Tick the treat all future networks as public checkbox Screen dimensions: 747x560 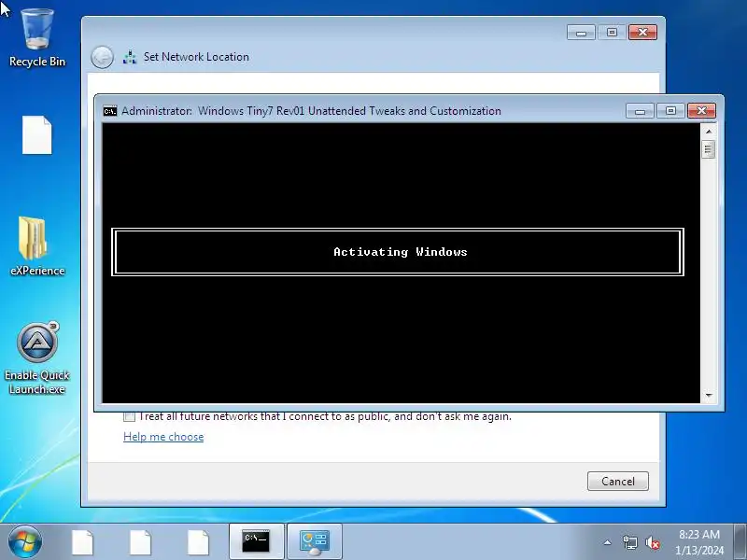[129, 416]
